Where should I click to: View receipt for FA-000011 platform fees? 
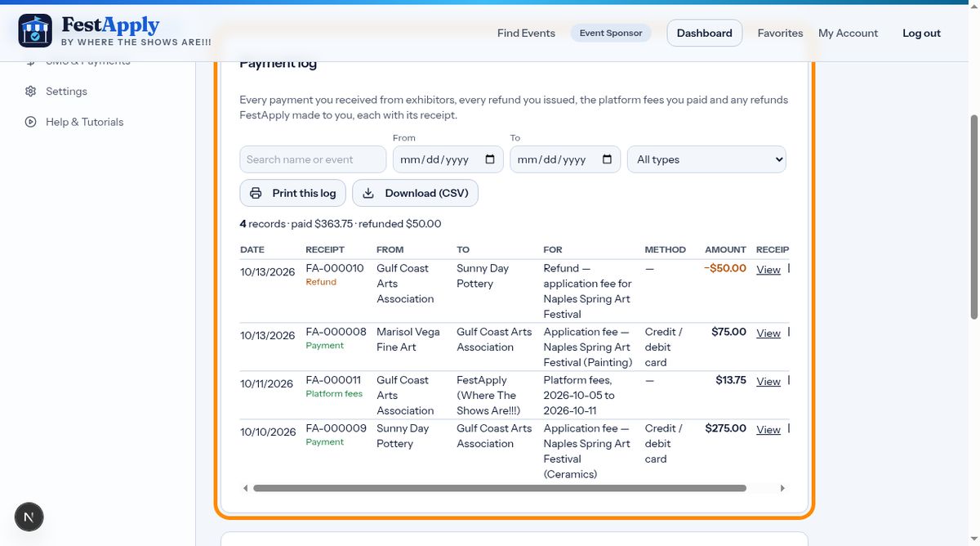click(x=768, y=382)
